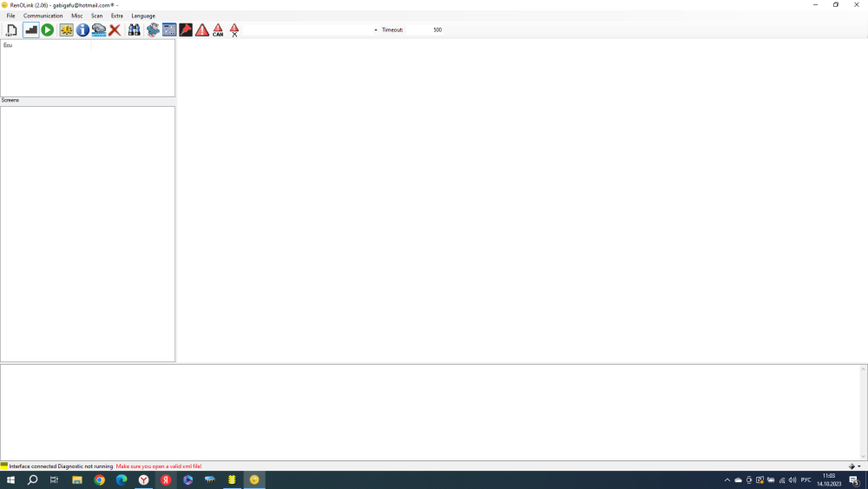Open the status bar dropdown arrow at bottom right

pos(859,466)
